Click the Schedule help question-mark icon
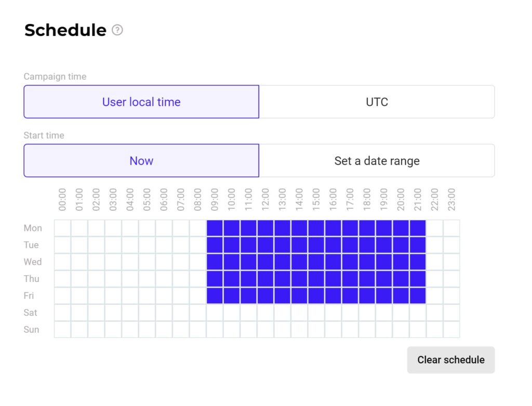The height and width of the screenshot is (406, 532). tap(117, 30)
